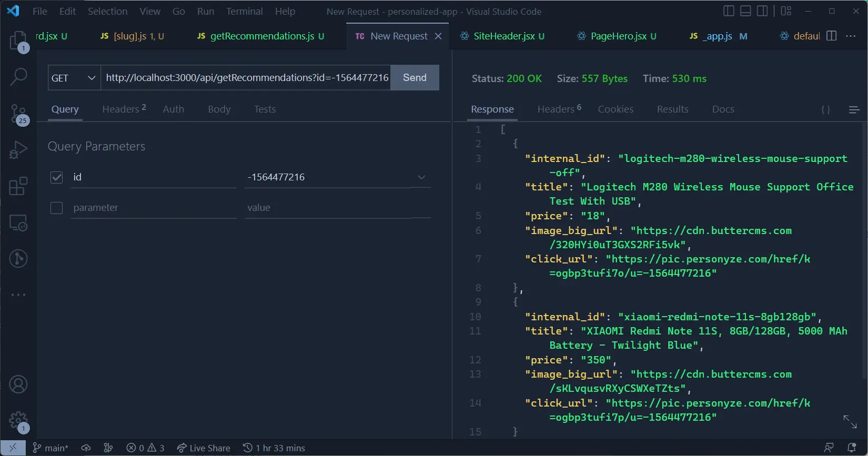Click the Status: 200 OK text

(x=507, y=78)
